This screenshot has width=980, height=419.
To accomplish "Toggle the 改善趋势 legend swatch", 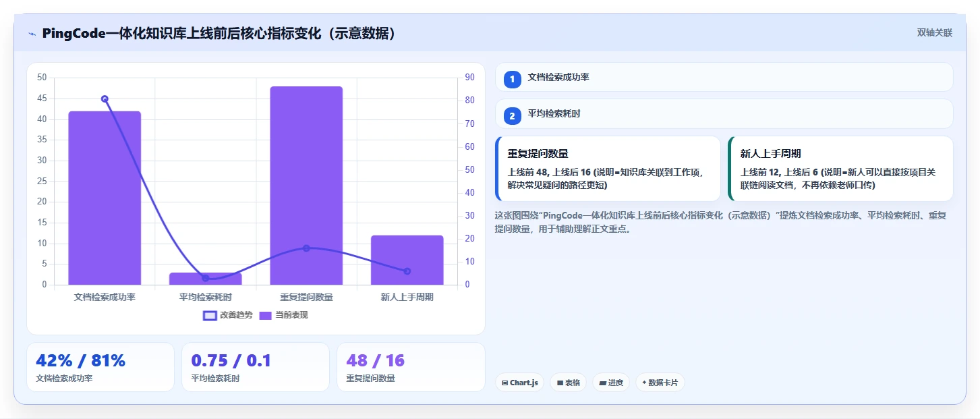I will click(x=210, y=315).
